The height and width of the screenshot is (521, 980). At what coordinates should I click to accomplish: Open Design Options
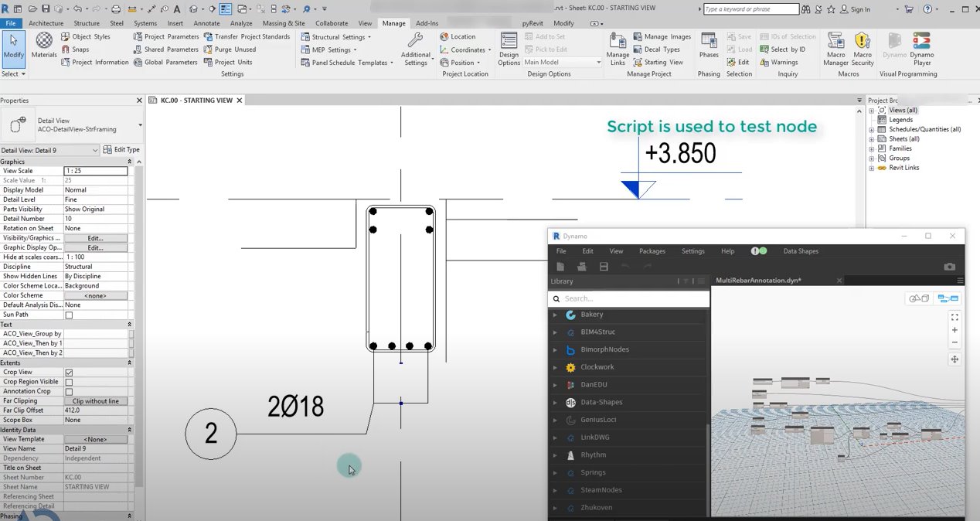click(x=509, y=49)
